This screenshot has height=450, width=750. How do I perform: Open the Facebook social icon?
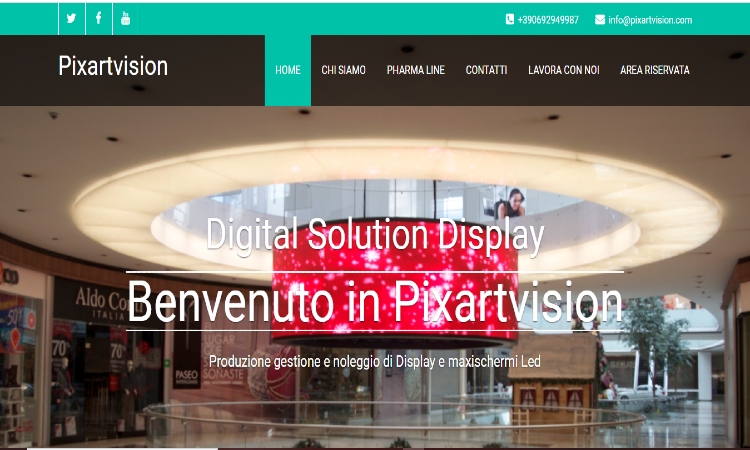point(98,18)
